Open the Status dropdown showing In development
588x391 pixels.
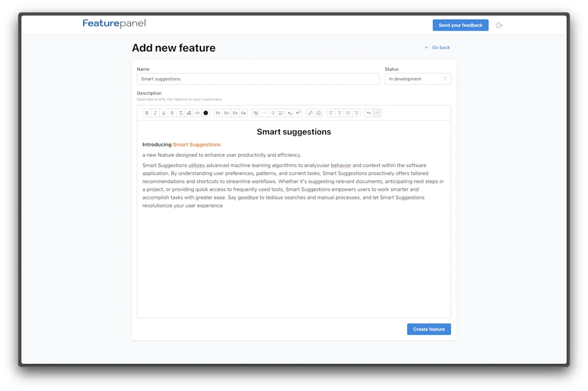point(417,79)
